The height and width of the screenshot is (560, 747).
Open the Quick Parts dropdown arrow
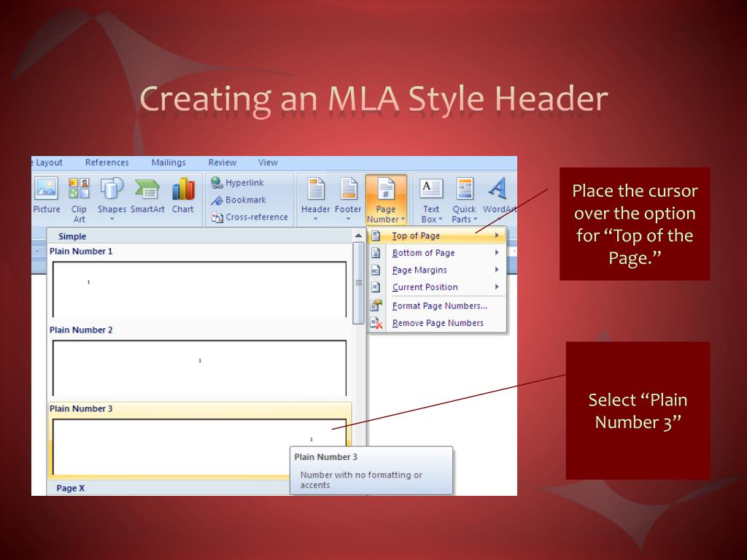tap(476, 219)
